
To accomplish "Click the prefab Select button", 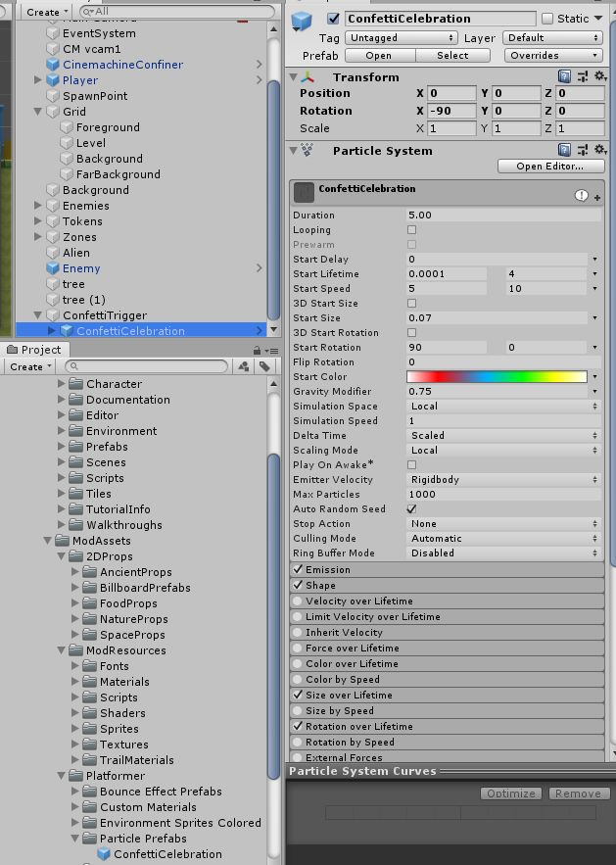I will pyautogui.click(x=452, y=56).
